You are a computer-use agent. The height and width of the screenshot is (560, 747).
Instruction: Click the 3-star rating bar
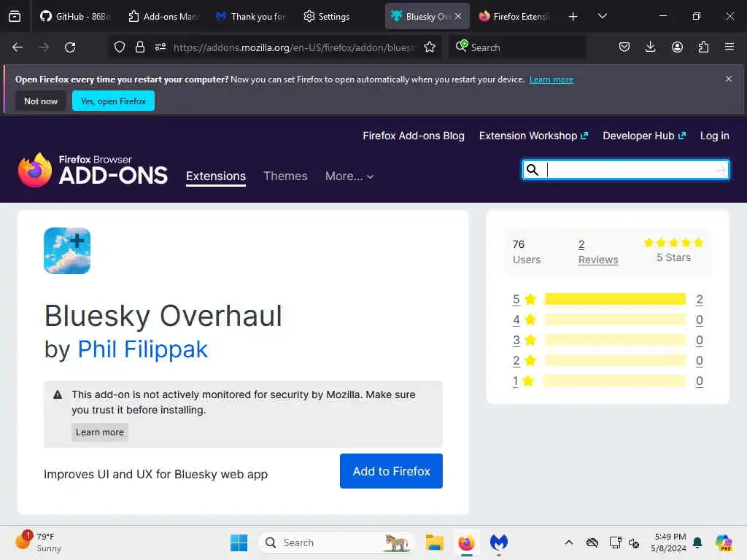pos(615,340)
